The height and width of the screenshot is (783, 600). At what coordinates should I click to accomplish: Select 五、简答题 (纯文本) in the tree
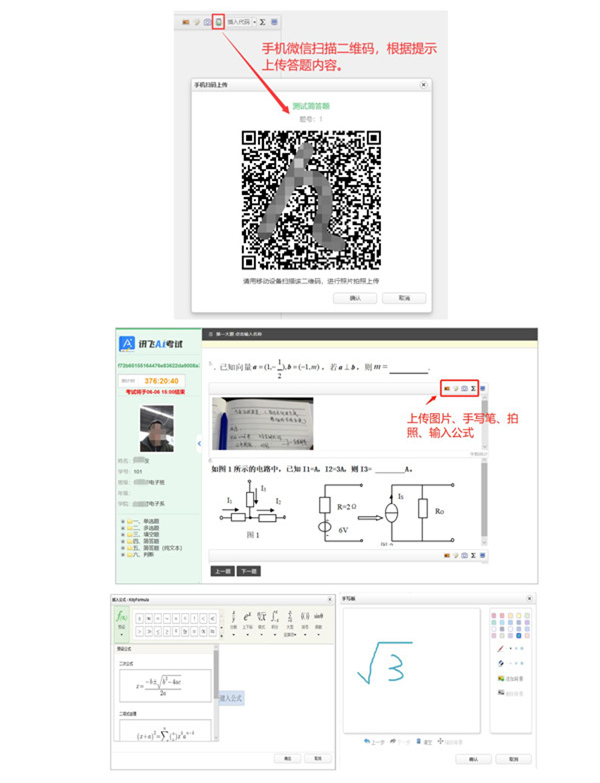157,548
